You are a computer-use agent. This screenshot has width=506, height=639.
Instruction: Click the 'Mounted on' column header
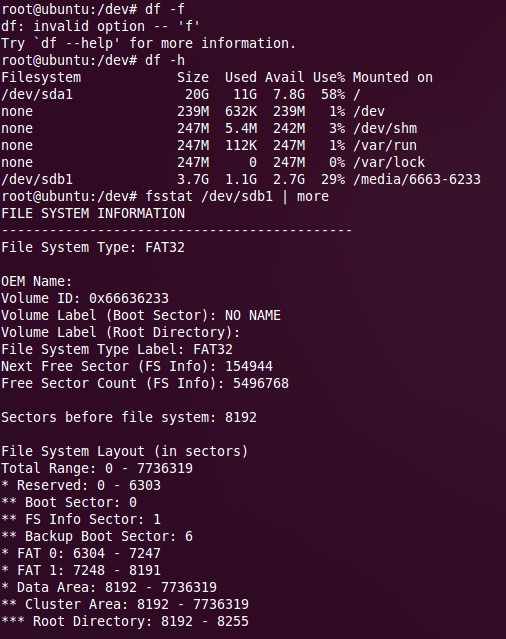click(x=393, y=77)
